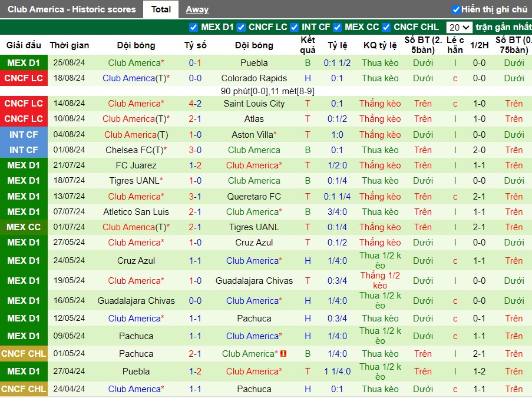Click red card icon beside Club America 01/05/24
Image resolution: width=532 pixels, height=398 pixels.
(283, 354)
